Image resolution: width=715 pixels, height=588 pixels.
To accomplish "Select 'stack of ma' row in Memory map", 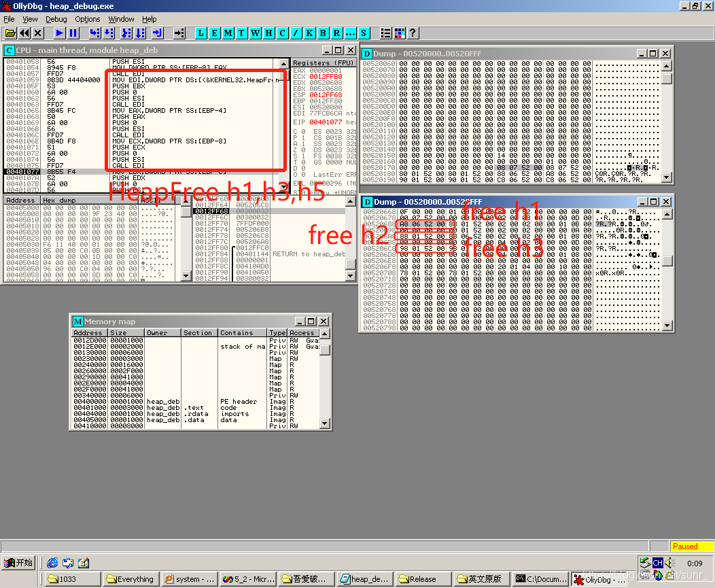I will [x=196, y=347].
